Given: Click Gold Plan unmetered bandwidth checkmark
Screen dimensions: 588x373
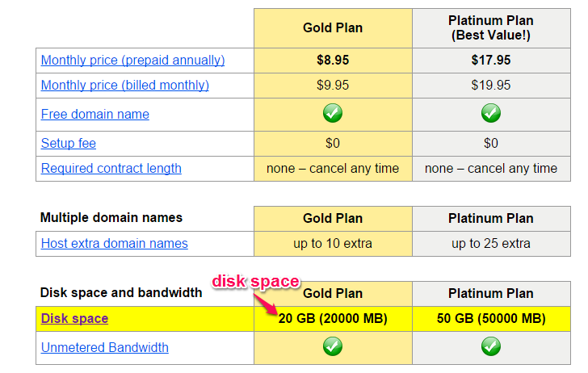Looking at the screenshot, I should tap(333, 346).
